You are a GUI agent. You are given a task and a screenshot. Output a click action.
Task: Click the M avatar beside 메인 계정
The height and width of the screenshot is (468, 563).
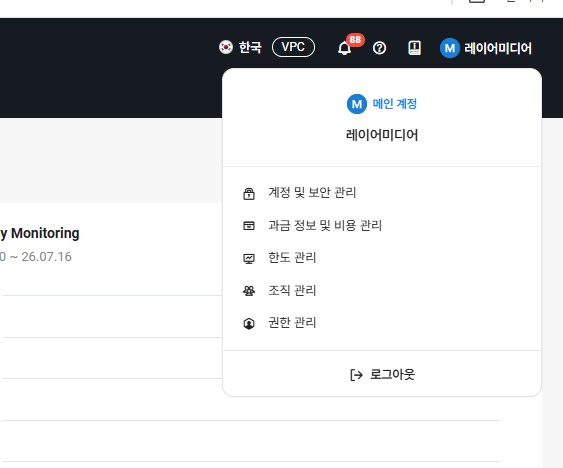pos(357,104)
